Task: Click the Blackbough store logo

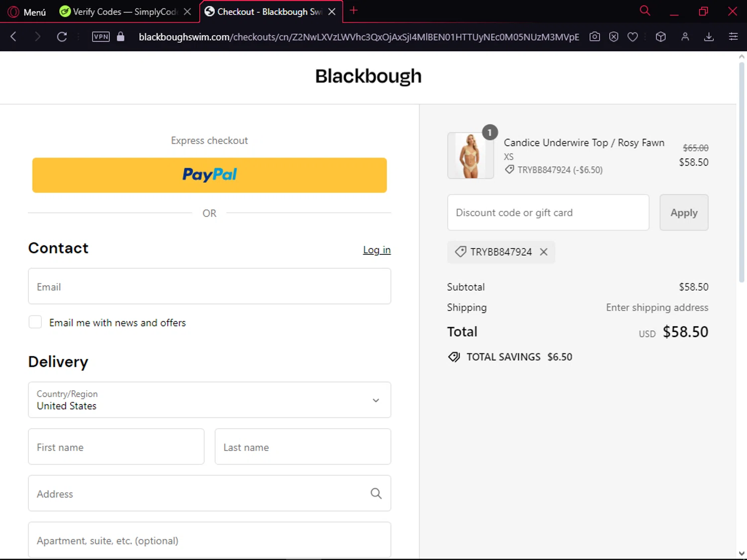Action: [369, 76]
